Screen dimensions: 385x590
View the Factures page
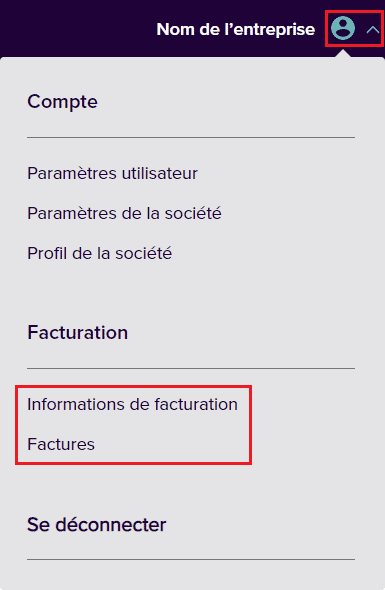pyautogui.click(x=61, y=444)
